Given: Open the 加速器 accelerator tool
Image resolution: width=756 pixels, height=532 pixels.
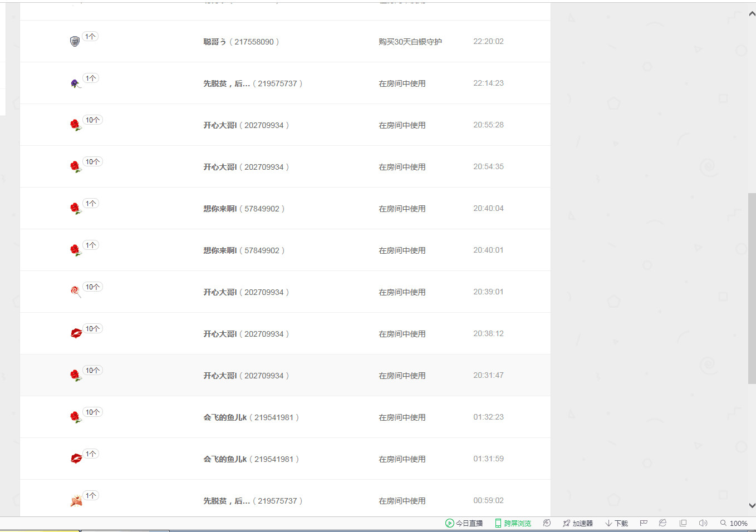Looking at the screenshot, I should point(577,523).
